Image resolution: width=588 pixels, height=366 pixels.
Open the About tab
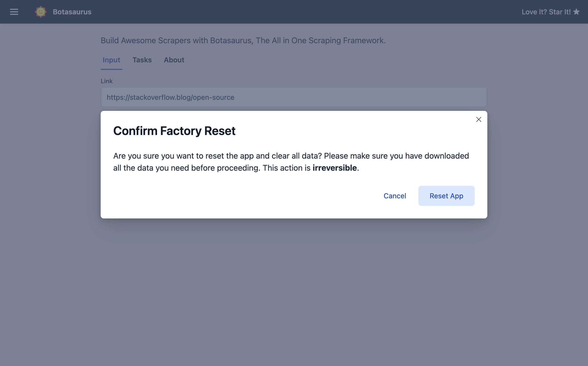point(174,60)
